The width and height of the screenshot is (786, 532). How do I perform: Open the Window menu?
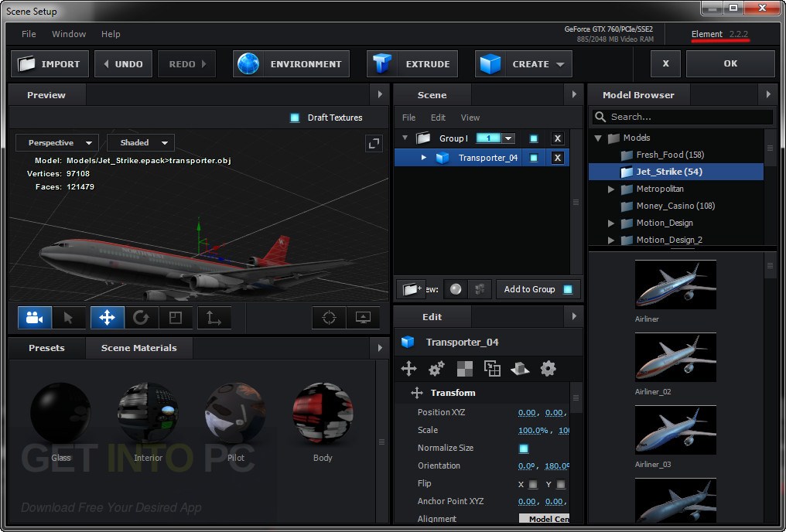pos(69,34)
